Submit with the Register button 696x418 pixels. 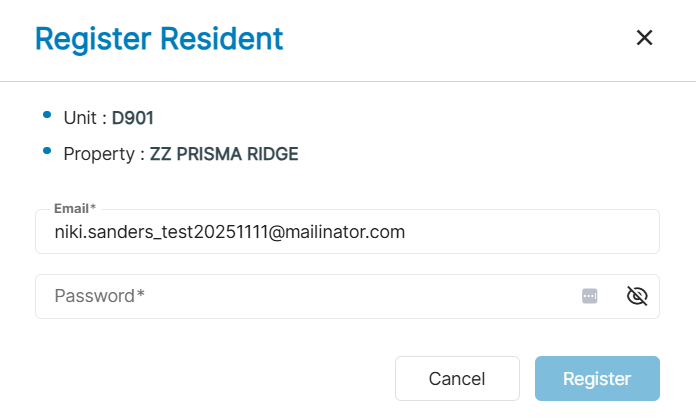[x=597, y=379]
